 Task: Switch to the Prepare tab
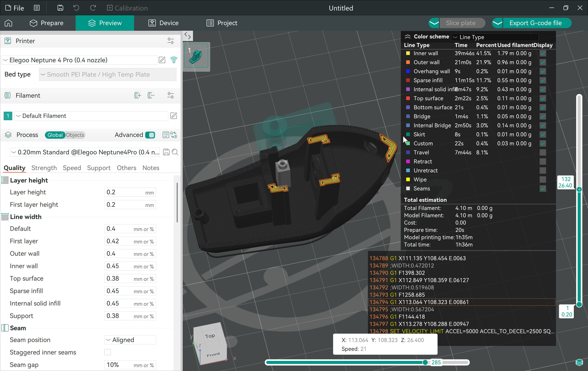tap(46, 23)
